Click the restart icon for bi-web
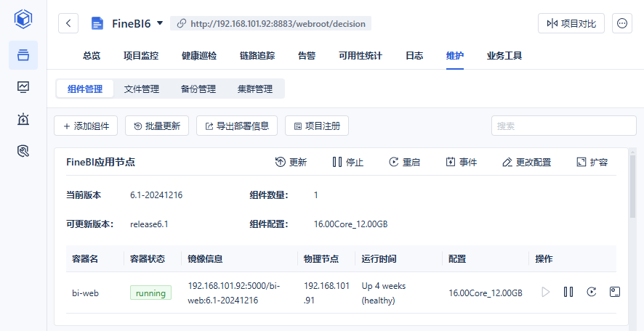The height and width of the screenshot is (331, 644). 592,292
